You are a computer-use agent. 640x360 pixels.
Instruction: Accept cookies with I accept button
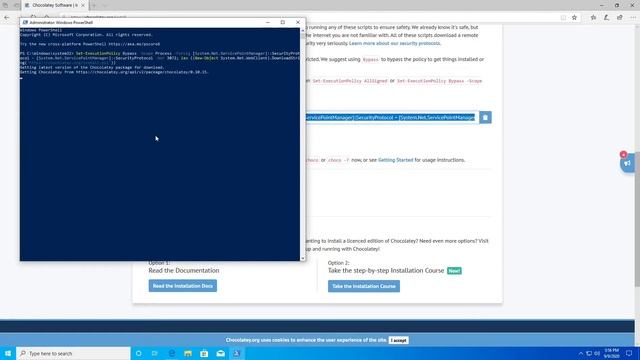(x=398, y=340)
